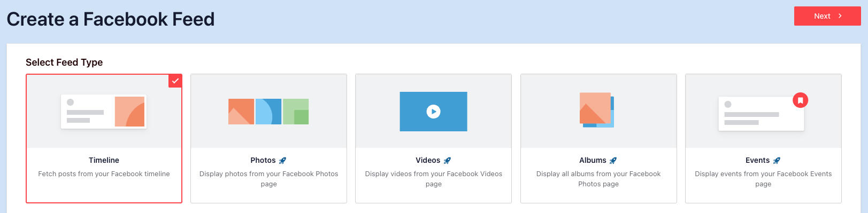Screen dimensions: 868x213
Task: Click 'Fetch posts from your Facebook timeline' description
Action: 104,174
